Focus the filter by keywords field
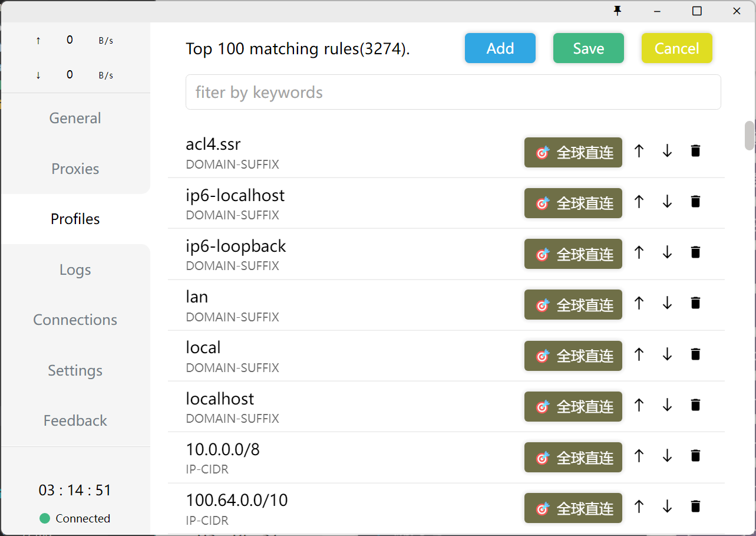The image size is (756, 536). click(453, 93)
